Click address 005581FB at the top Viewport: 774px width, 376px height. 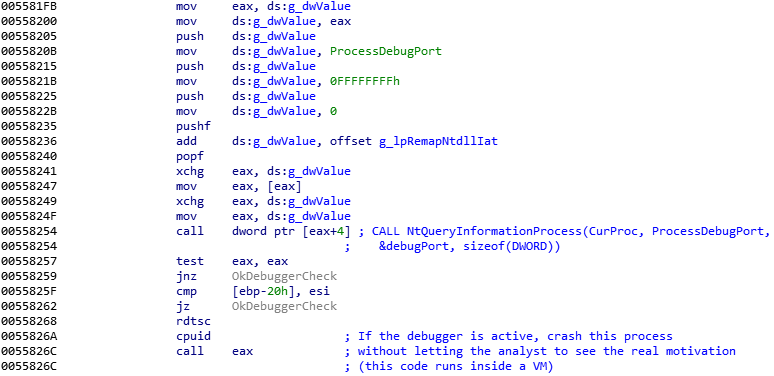tap(29, 6)
